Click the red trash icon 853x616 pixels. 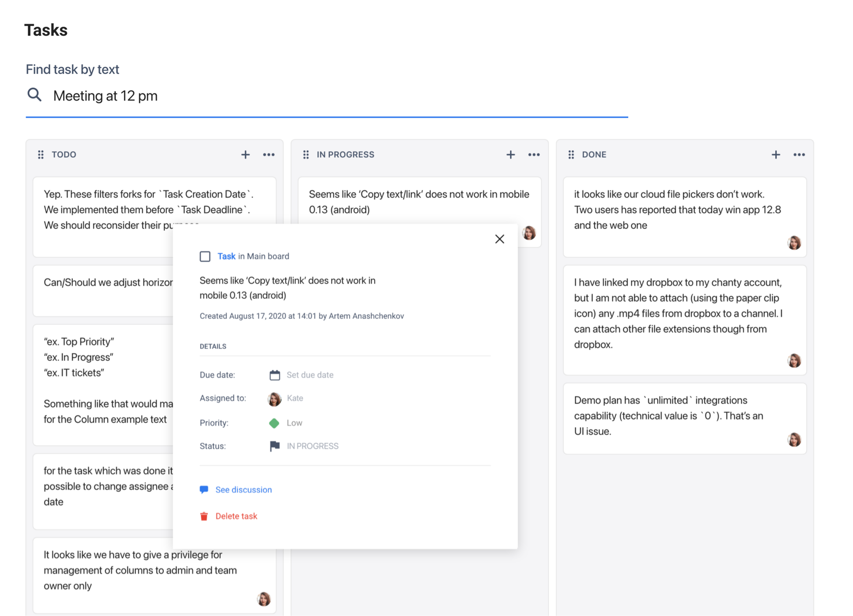coord(204,516)
